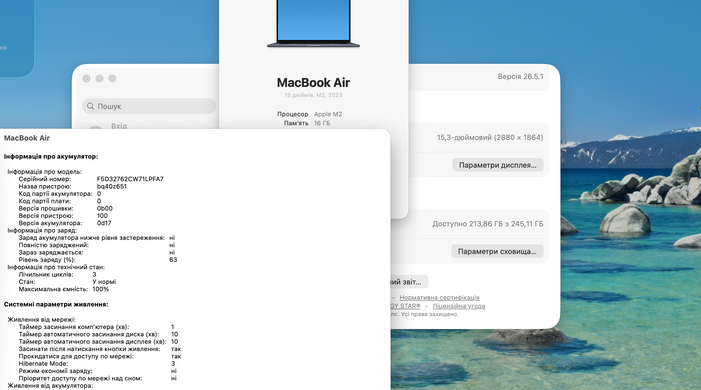
Task: Click the Інформація про технічний стан: line
Action: click(x=56, y=267)
